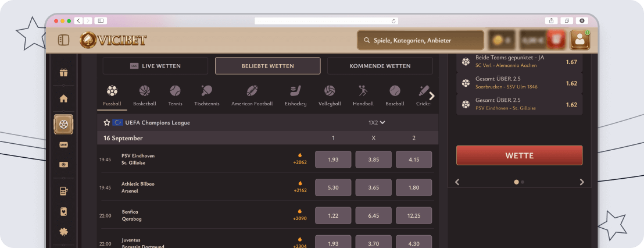Bet on Benfica win at 1.22

(333, 215)
